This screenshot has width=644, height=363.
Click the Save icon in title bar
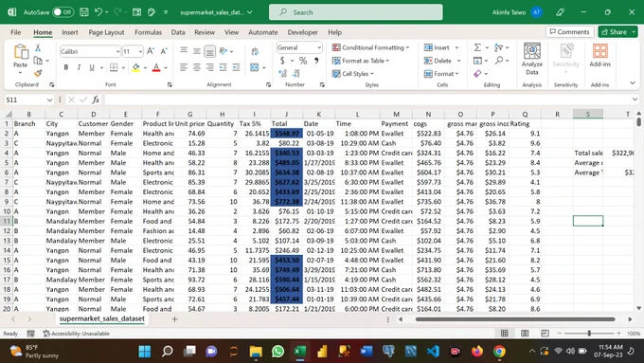click(84, 12)
